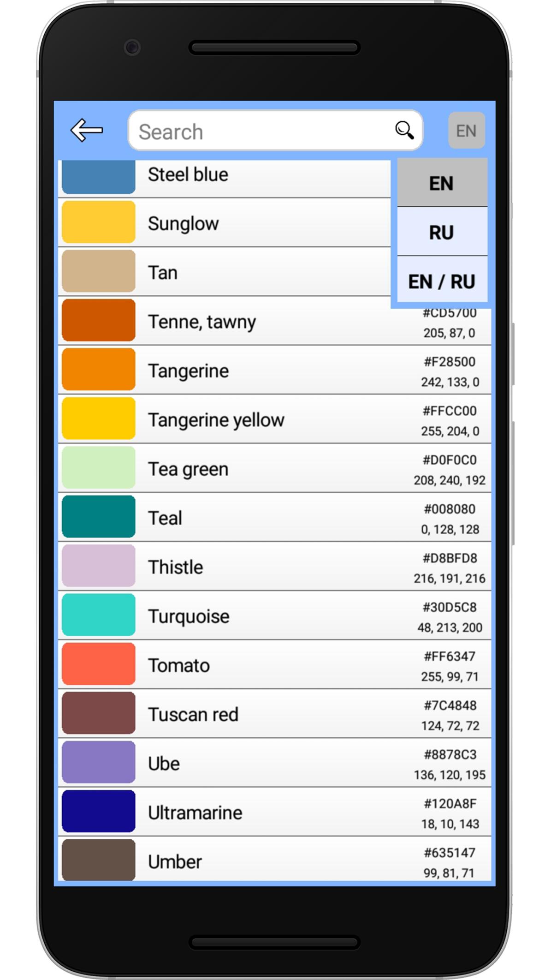Viewport: 551px width, 980px height.
Task: Click RGB value 124, 72, 72
Action: pyautogui.click(x=450, y=726)
